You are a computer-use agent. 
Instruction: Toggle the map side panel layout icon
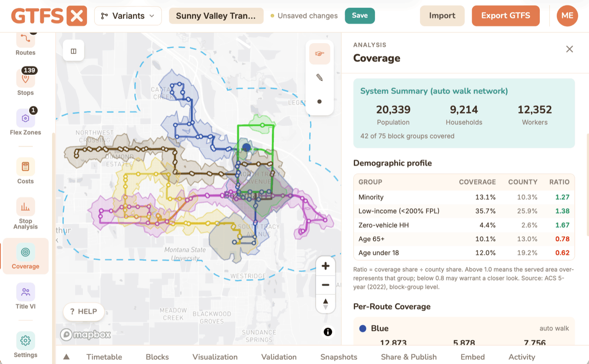pyautogui.click(x=74, y=51)
